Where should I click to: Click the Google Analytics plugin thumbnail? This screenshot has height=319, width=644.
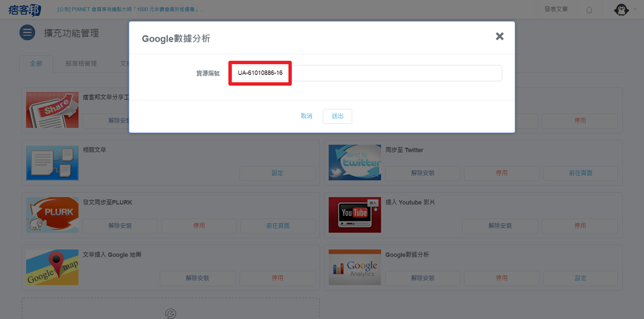[355, 267]
